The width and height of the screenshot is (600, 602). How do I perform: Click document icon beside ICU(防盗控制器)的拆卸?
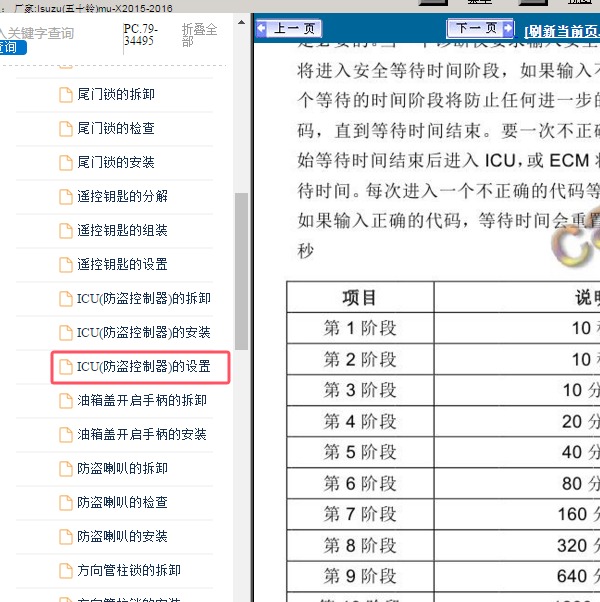point(66,299)
